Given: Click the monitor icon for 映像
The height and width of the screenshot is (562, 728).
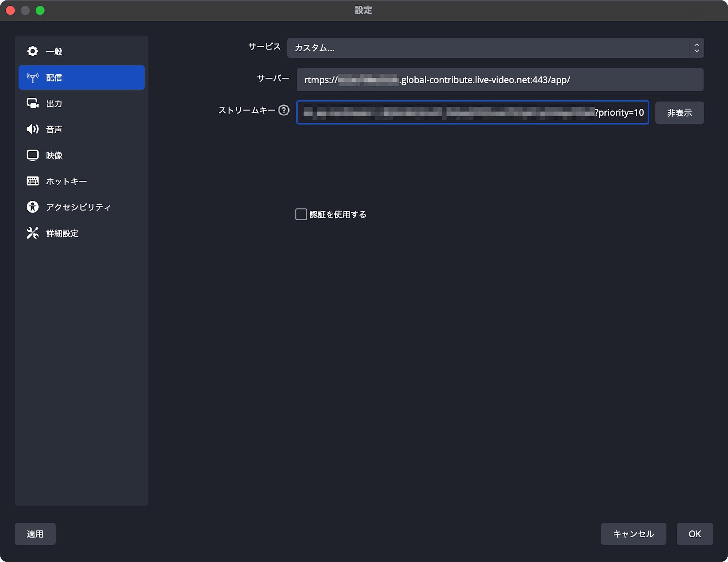Looking at the screenshot, I should point(32,155).
